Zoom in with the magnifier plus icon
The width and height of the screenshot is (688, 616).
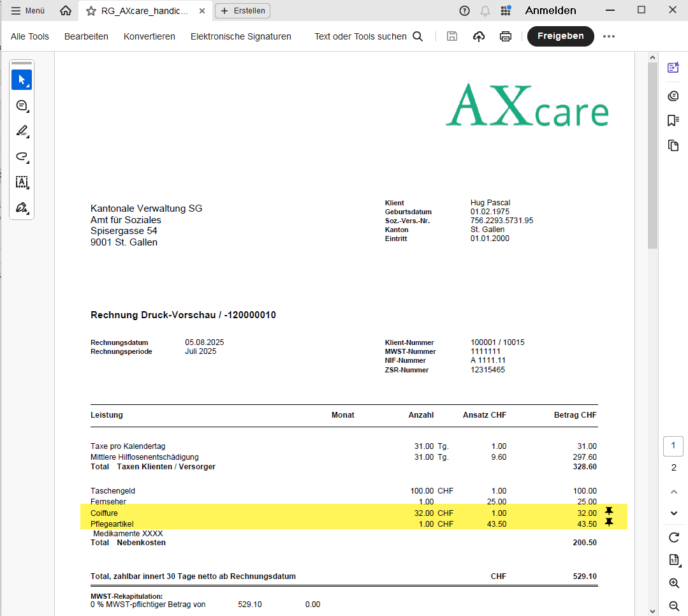[x=674, y=583]
